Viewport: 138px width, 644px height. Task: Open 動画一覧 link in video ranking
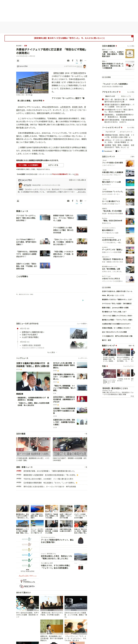click(131, 346)
